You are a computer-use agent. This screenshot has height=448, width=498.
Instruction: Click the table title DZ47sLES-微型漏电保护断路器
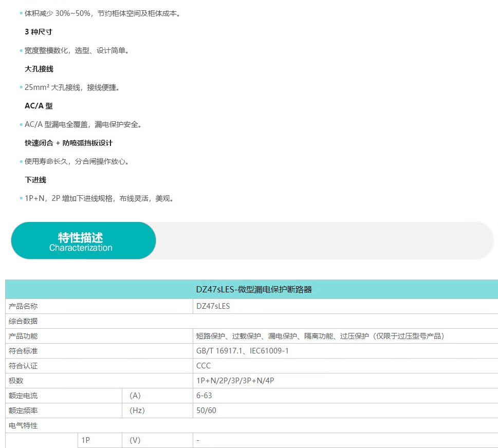click(x=253, y=289)
